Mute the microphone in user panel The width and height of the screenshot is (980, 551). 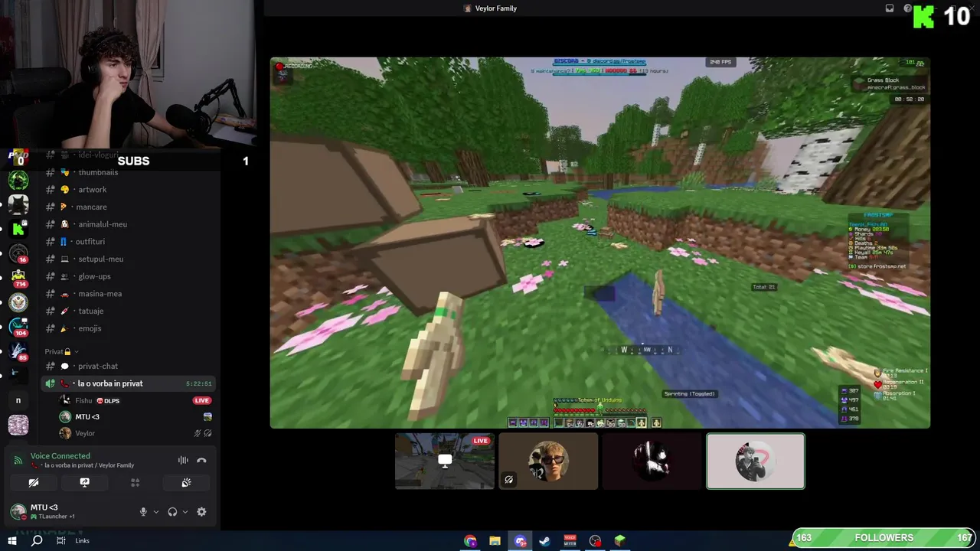pyautogui.click(x=143, y=512)
